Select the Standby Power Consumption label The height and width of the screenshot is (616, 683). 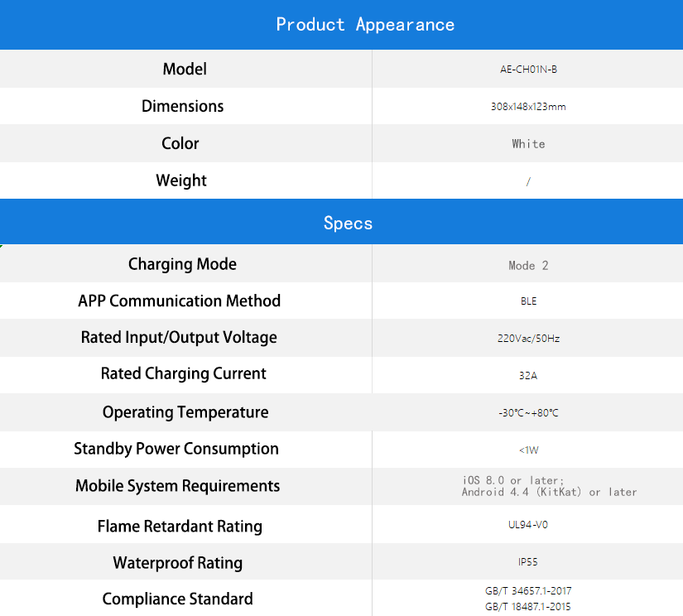click(x=176, y=449)
